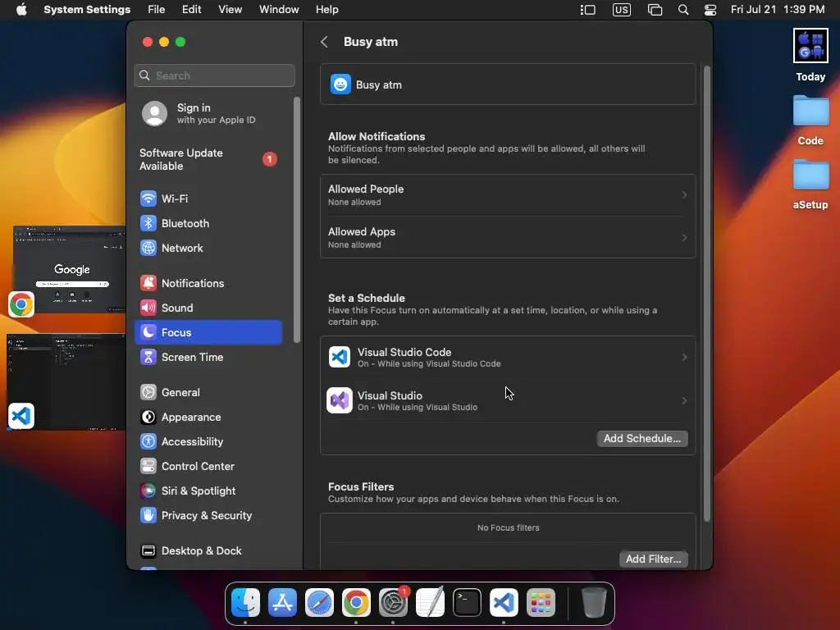Expand the Allowed People row chevron
The width and height of the screenshot is (840, 630).
tap(684, 195)
